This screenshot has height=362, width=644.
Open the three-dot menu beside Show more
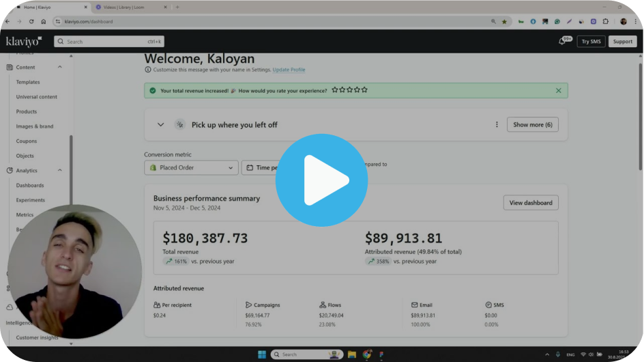coord(497,125)
